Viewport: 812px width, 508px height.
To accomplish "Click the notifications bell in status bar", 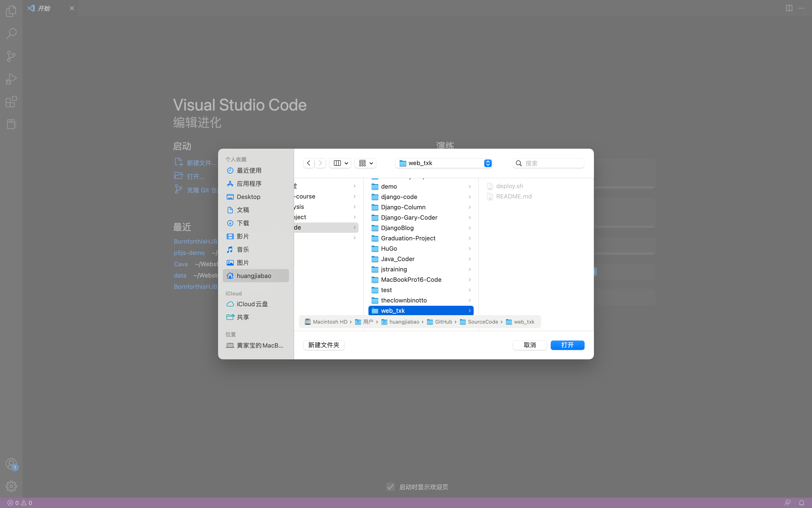I will tap(802, 503).
